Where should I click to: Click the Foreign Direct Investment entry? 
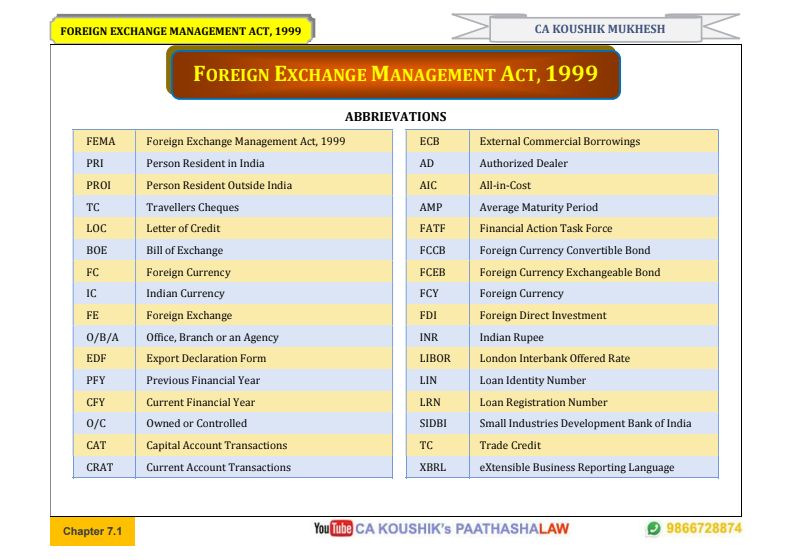tap(542, 315)
